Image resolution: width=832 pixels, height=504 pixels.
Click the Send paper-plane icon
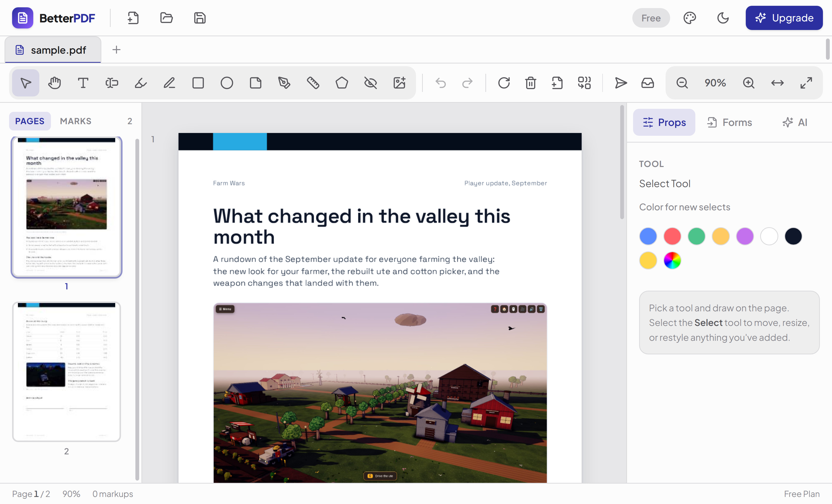(x=621, y=83)
